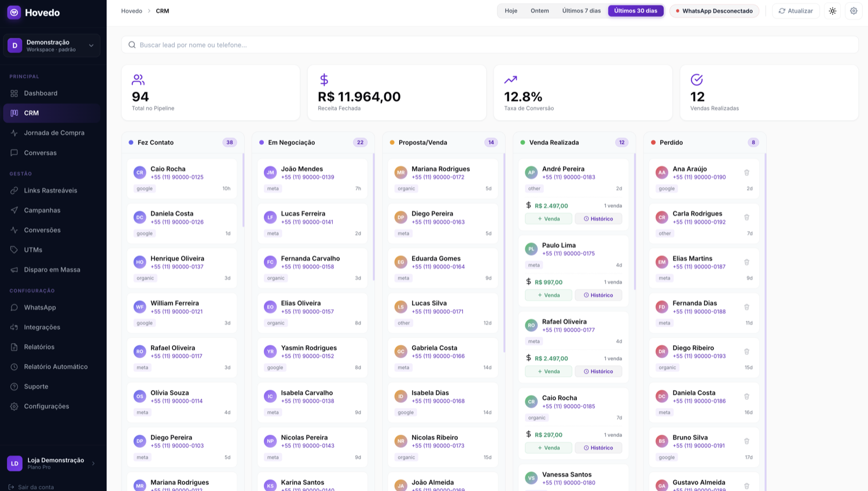Click phone +55 (11) 90000-0137
This screenshot has height=491, width=868.
[x=177, y=267]
